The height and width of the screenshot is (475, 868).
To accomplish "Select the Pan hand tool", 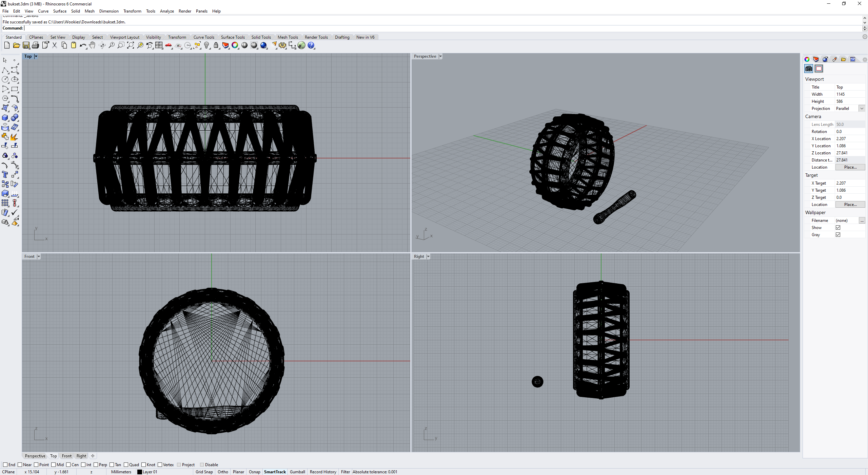I will [x=92, y=45].
